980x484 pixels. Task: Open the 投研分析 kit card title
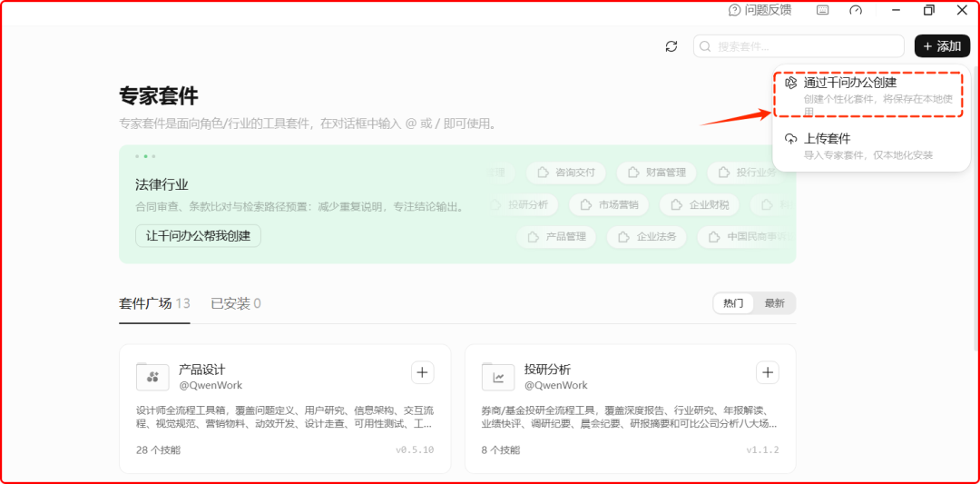point(547,370)
